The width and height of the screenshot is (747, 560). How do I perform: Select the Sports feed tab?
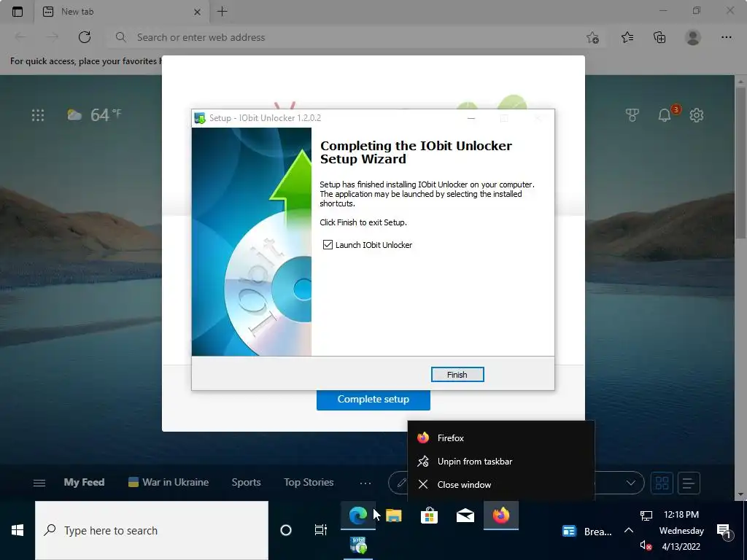[247, 483]
